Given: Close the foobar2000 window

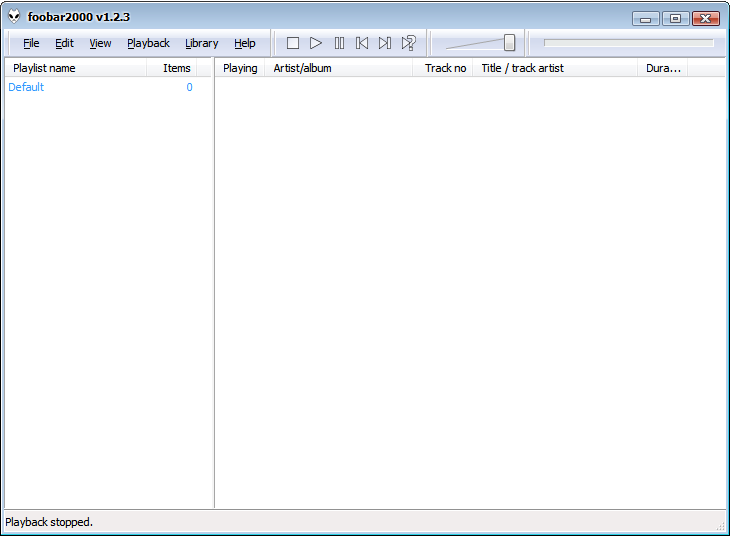Looking at the screenshot, I should coord(706,19).
